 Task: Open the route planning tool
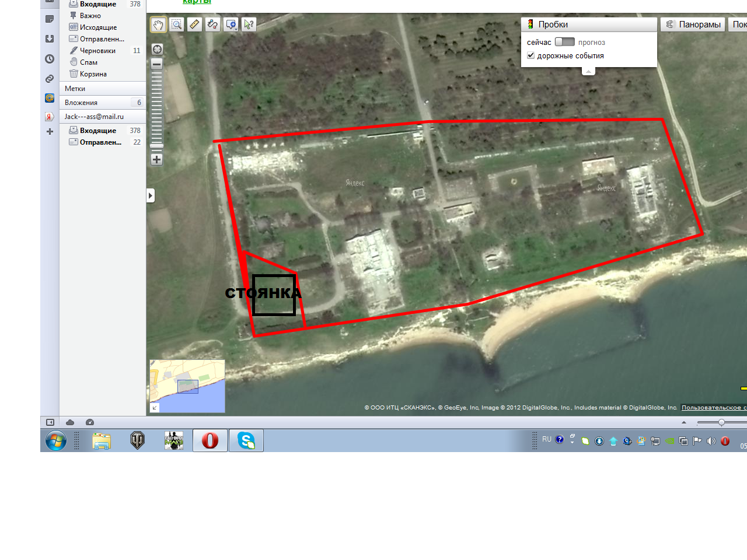[x=212, y=24]
